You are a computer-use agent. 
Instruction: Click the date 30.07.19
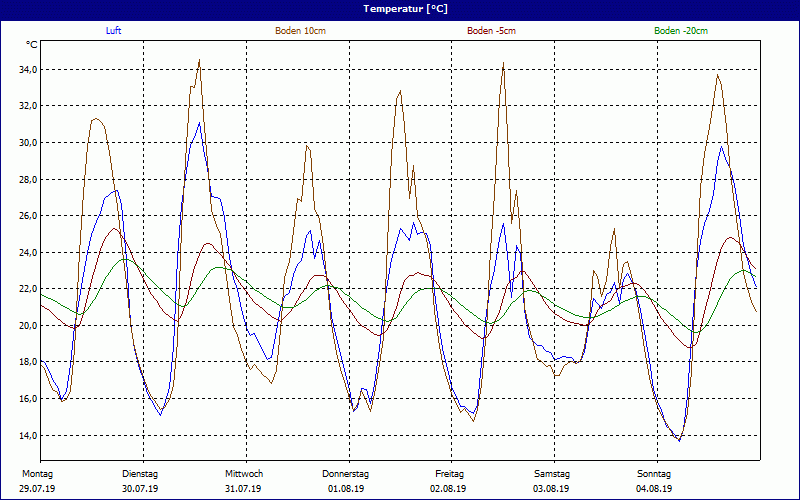click(x=140, y=489)
